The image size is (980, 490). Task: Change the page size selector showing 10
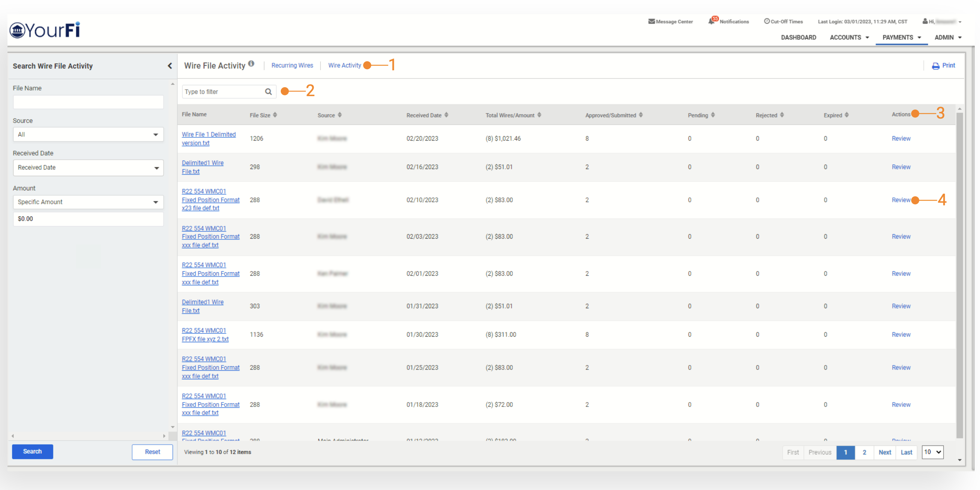932,452
